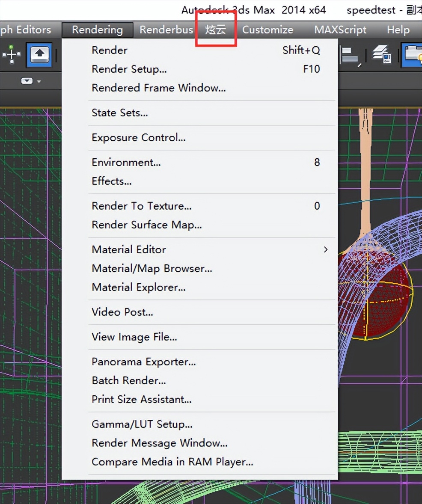Viewport: 422px width, 504px height.
Task: Open the small dropdown below the toolbar
Action: click(31, 81)
